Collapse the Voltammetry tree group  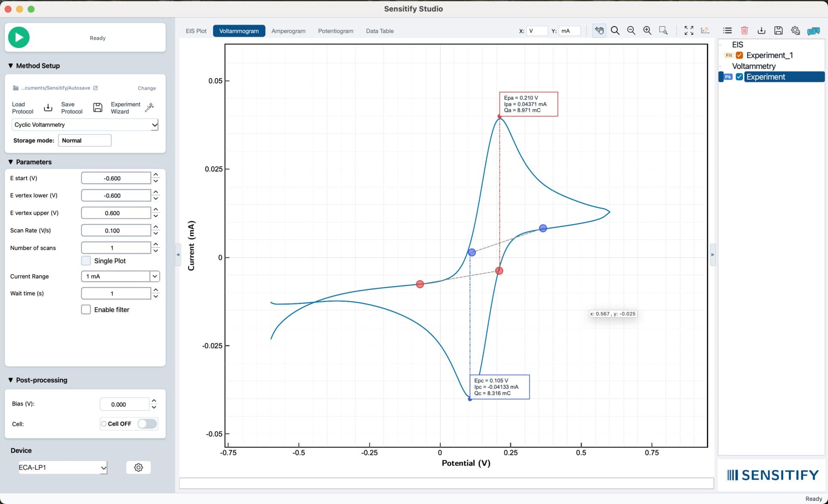click(x=720, y=66)
